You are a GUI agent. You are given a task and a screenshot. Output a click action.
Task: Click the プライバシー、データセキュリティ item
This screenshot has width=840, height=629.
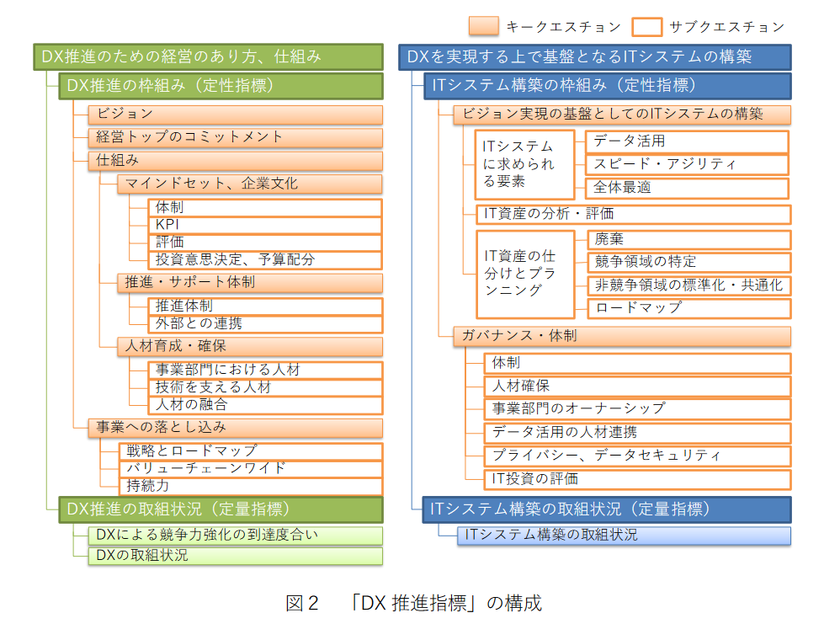[638, 456]
